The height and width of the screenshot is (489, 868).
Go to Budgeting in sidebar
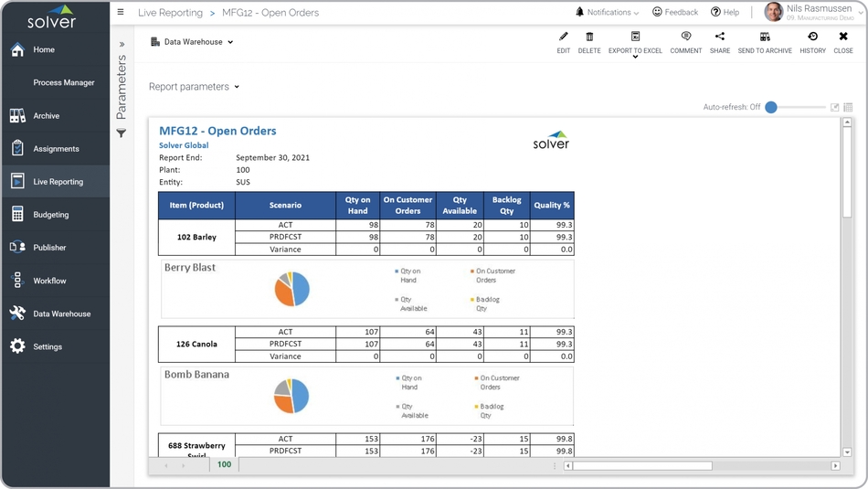coord(51,215)
